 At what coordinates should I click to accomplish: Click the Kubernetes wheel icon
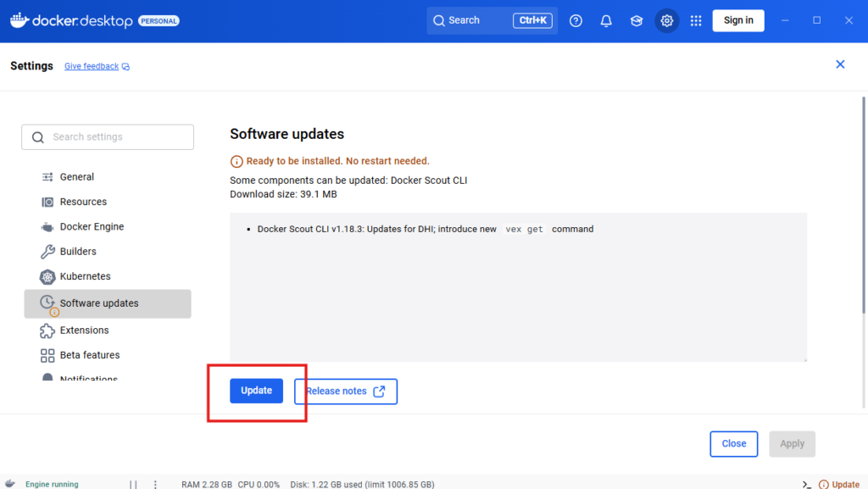[47, 276]
